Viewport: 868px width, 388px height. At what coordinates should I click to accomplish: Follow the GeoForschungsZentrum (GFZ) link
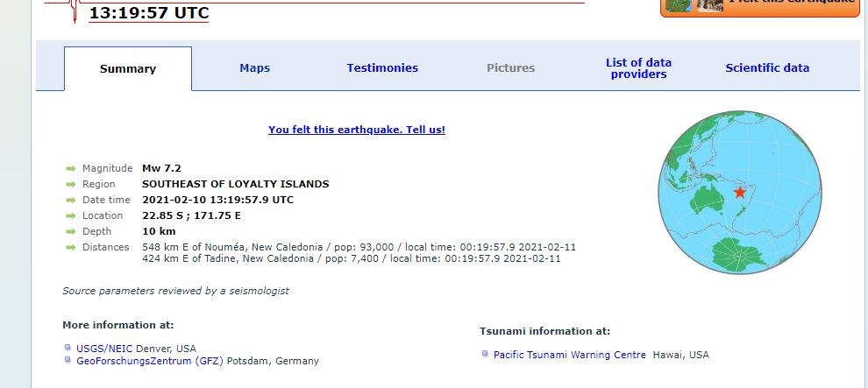coord(150,361)
